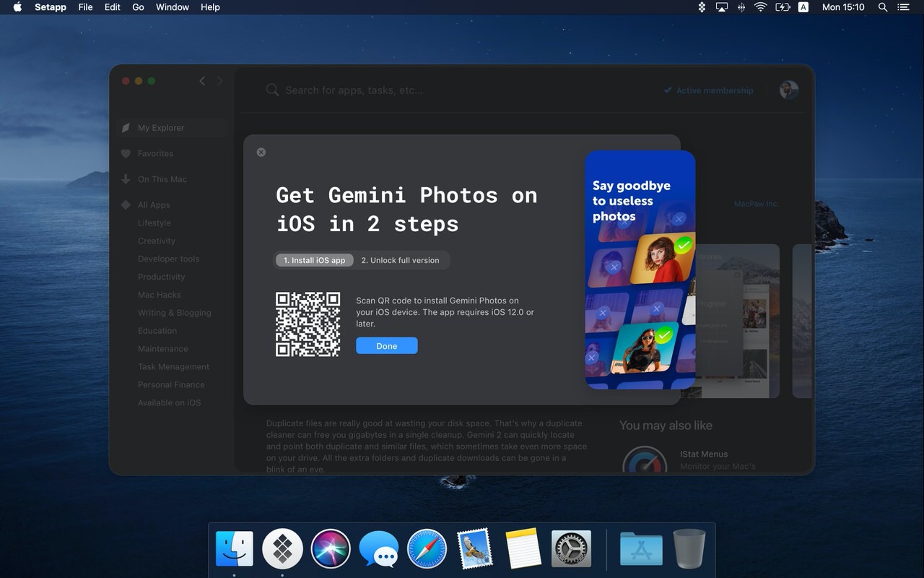Image resolution: width=924 pixels, height=578 pixels.
Task: Open Messages from the Dock
Action: (x=379, y=549)
